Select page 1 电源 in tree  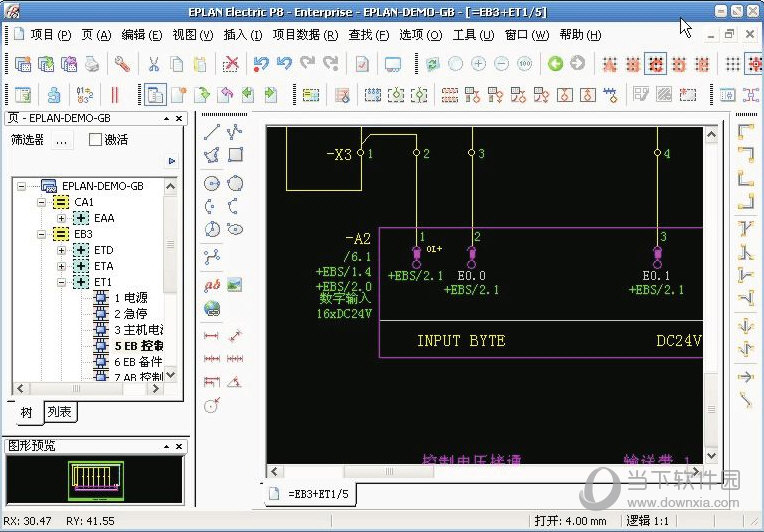(130, 298)
